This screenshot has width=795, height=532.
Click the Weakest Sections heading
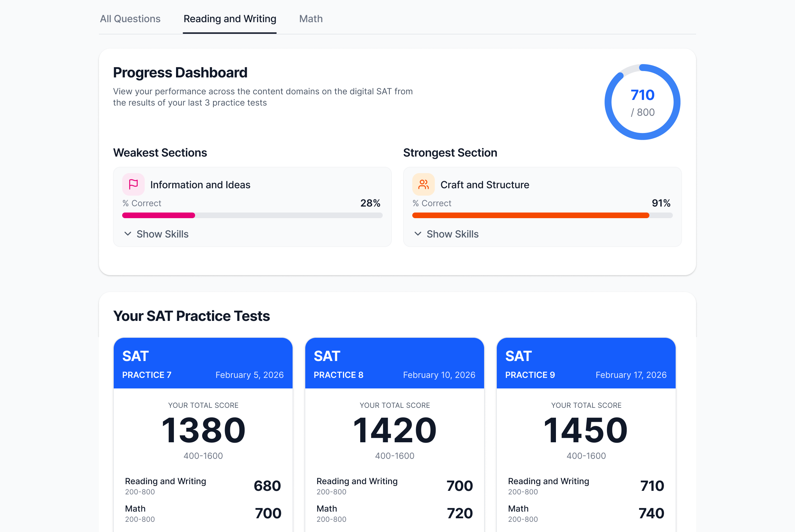[160, 153]
